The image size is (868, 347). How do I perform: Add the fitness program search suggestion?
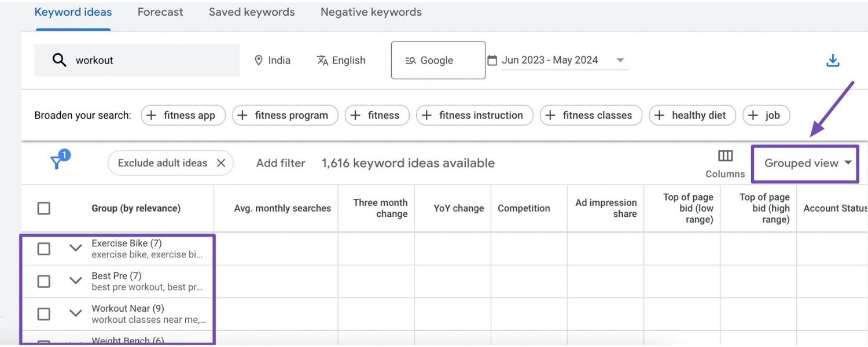(285, 115)
